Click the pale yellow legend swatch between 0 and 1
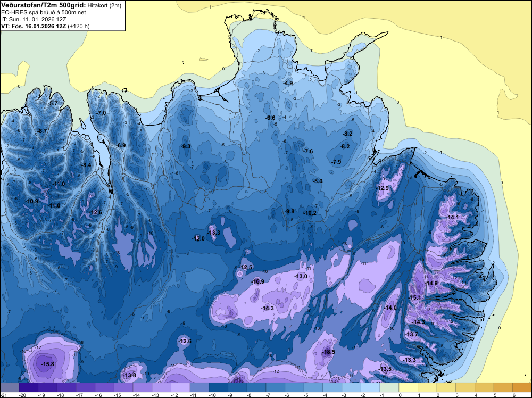The height and width of the screenshot is (398, 532). coord(409,387)
